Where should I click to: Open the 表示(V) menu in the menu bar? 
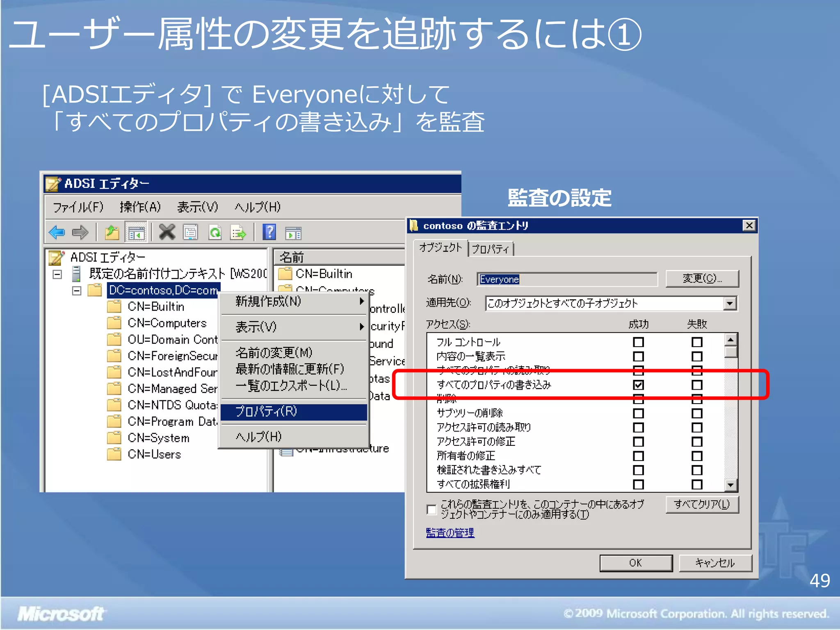pos(198,207)
